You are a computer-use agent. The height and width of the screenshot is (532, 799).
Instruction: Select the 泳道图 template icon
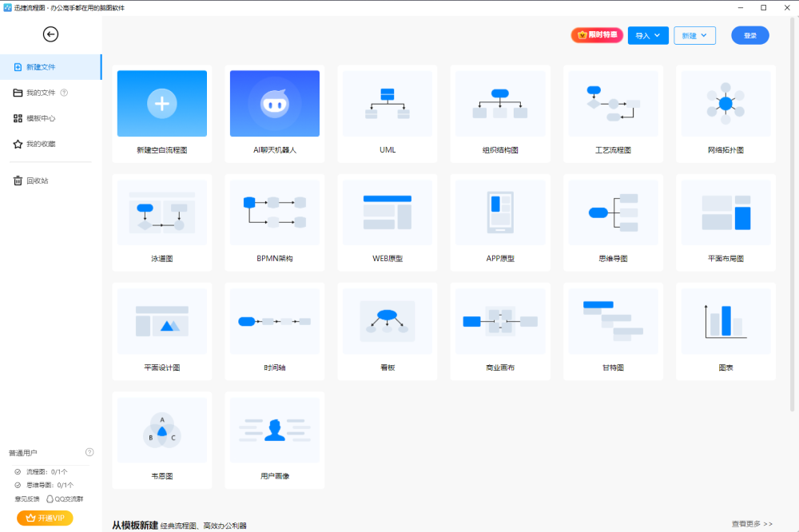tap(162, 212)
